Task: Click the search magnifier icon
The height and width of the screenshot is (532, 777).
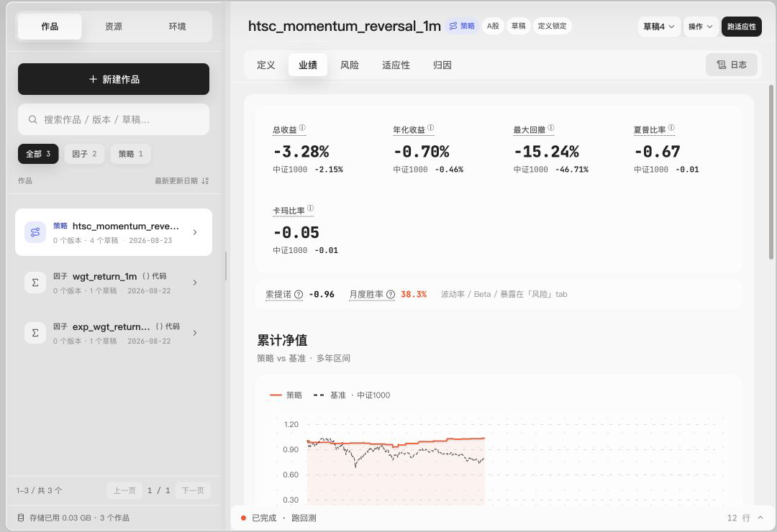Action: tap(32, 119)
